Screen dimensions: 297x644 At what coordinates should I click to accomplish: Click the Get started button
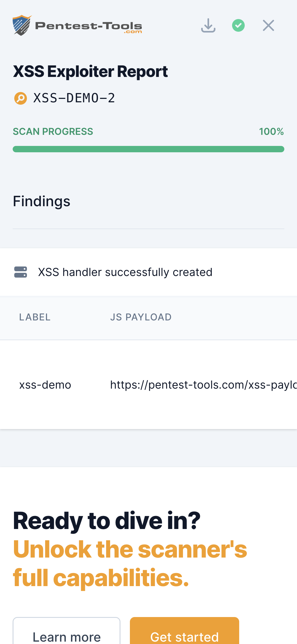[x=184, y=637]
